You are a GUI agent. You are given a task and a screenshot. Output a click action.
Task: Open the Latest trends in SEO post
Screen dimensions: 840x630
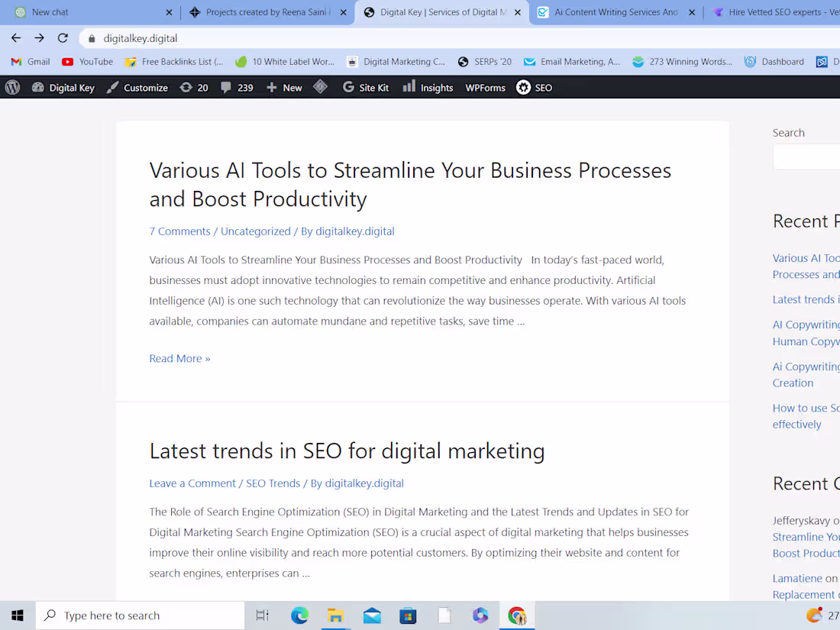pos(347,451)
